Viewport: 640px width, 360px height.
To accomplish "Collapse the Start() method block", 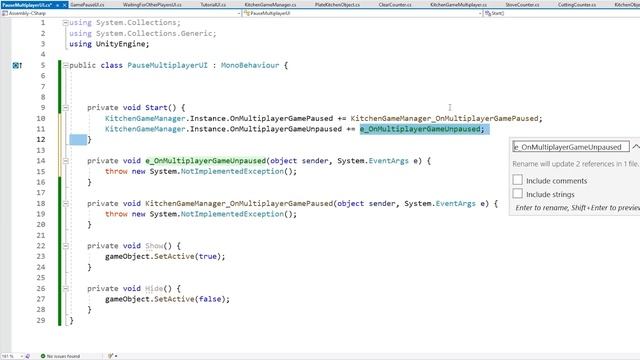I will [65, 108].
